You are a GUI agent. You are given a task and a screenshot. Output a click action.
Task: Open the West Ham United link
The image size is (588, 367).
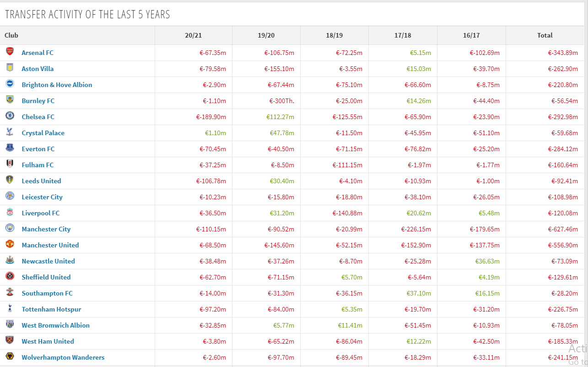click(48, 341)
